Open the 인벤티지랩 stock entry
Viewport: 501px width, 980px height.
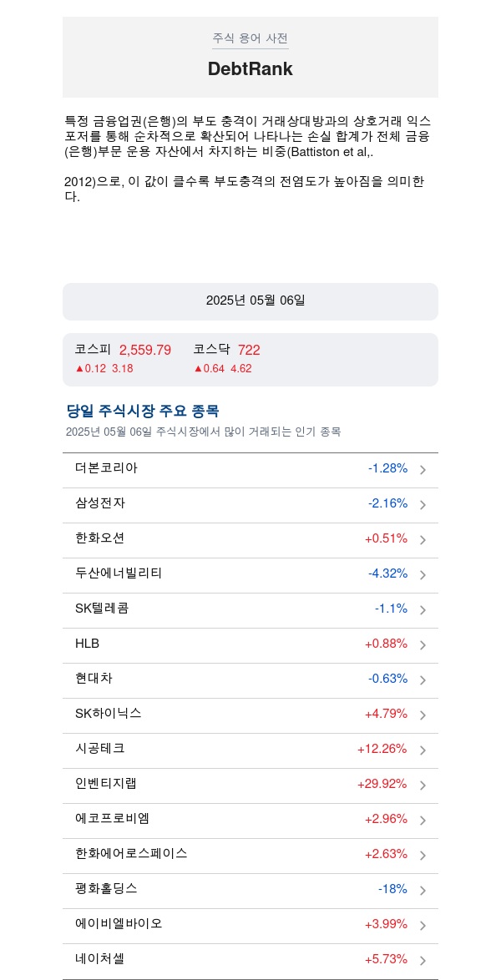tap(250, 786)
